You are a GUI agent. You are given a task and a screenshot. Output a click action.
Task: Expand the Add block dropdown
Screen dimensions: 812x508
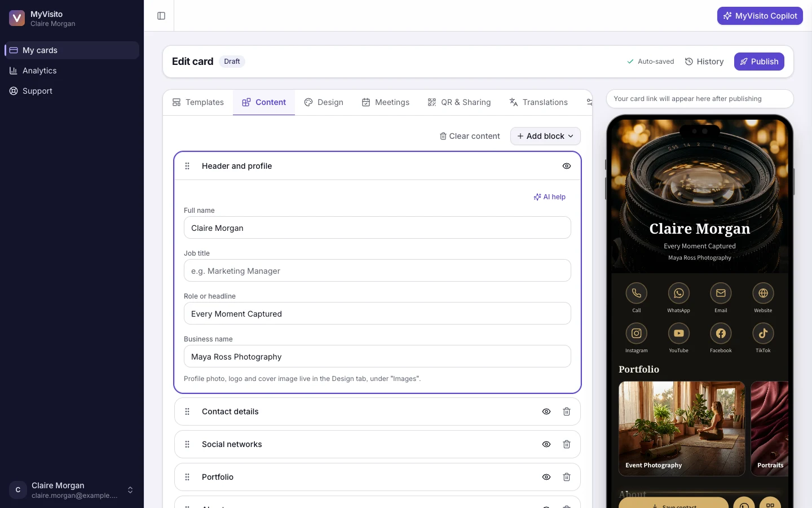pyautogui.click(x=545, y=136)
